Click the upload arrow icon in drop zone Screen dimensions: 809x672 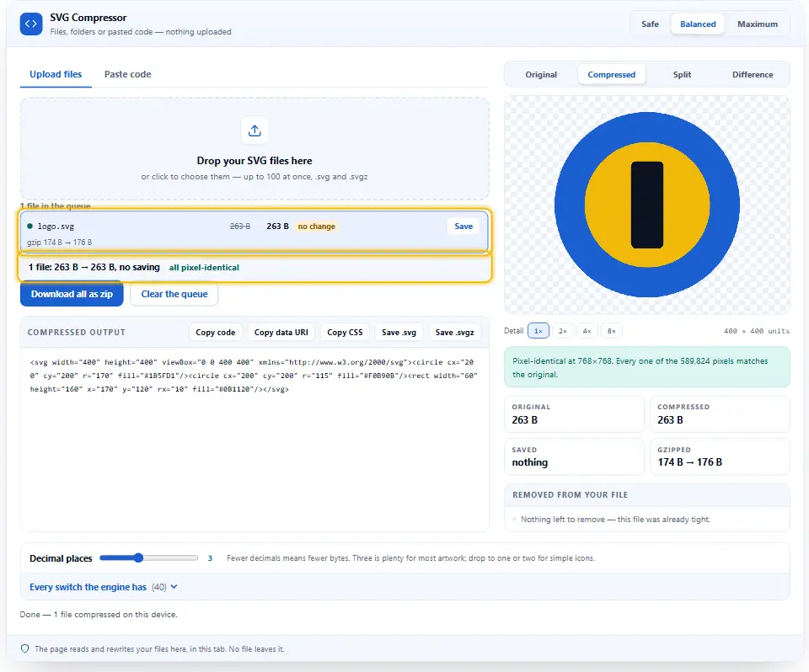click(x=254, y=131)
